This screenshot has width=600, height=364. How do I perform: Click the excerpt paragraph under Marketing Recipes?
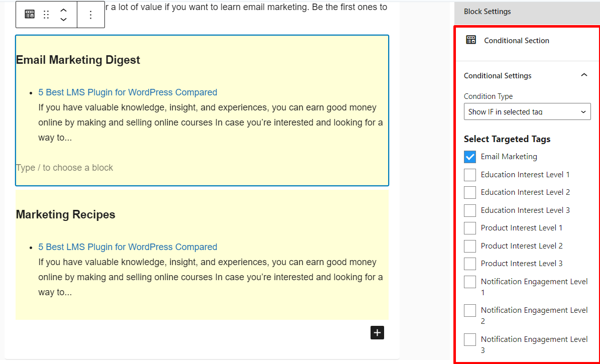(x=210, y=277)
